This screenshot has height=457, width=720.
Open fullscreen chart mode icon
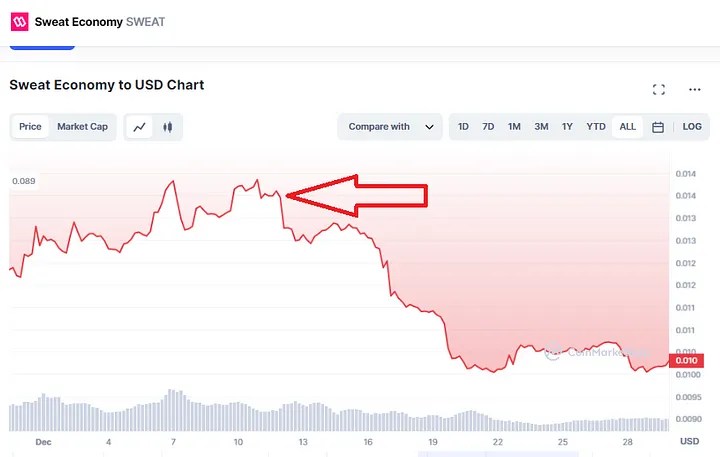tap(658, 90)
